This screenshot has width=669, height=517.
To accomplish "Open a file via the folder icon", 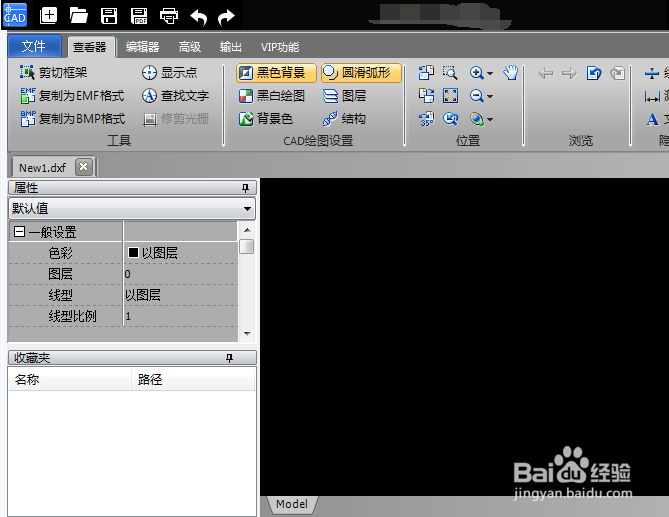I will [x=79, y=16].
